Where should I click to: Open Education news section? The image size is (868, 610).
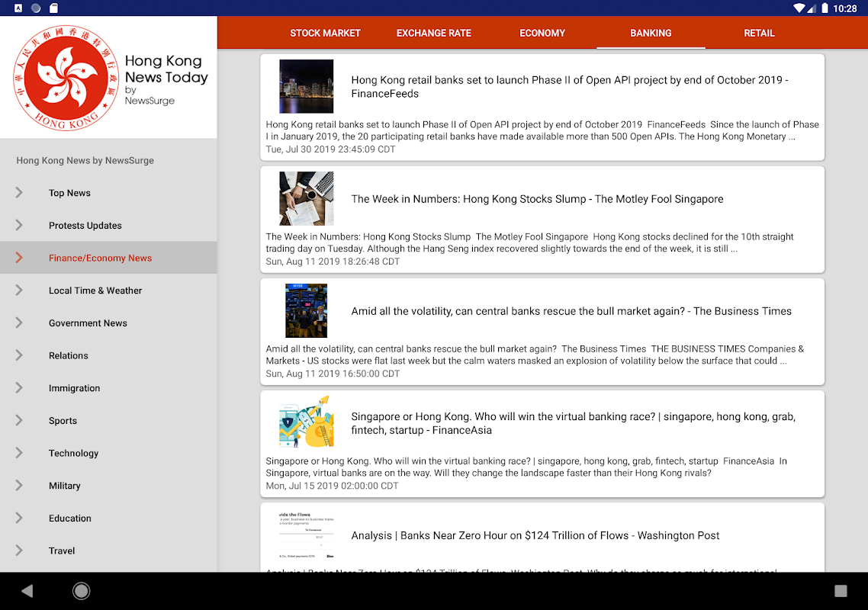pos(108,518)
